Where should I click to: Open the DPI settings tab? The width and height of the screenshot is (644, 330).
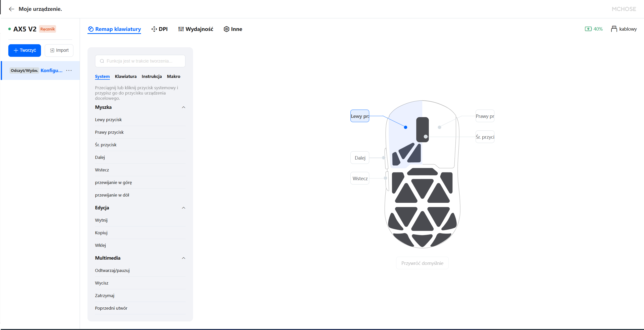pos(159,29)
